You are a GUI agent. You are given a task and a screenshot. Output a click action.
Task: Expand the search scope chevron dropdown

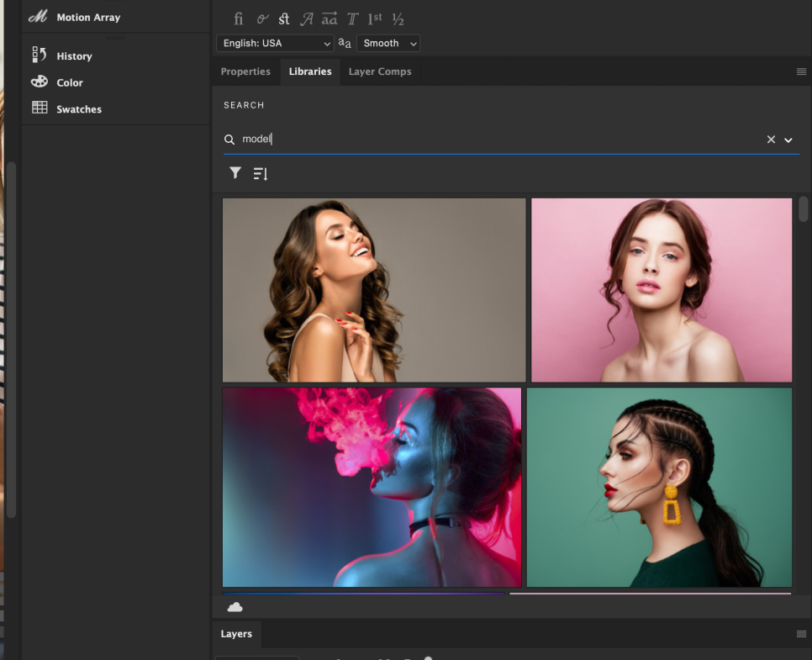pos(788,140)
